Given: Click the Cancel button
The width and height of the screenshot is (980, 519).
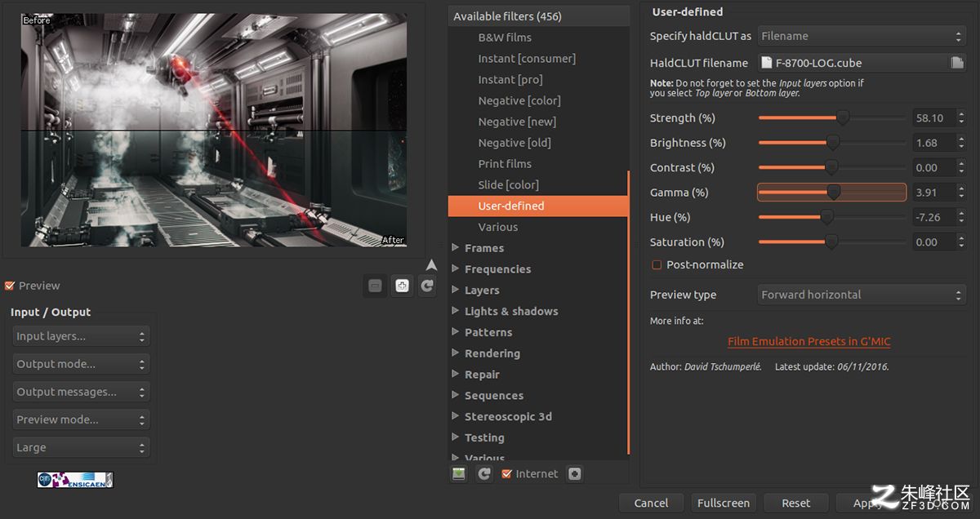Looking at the screenshot, I should [x=651, y=503].
